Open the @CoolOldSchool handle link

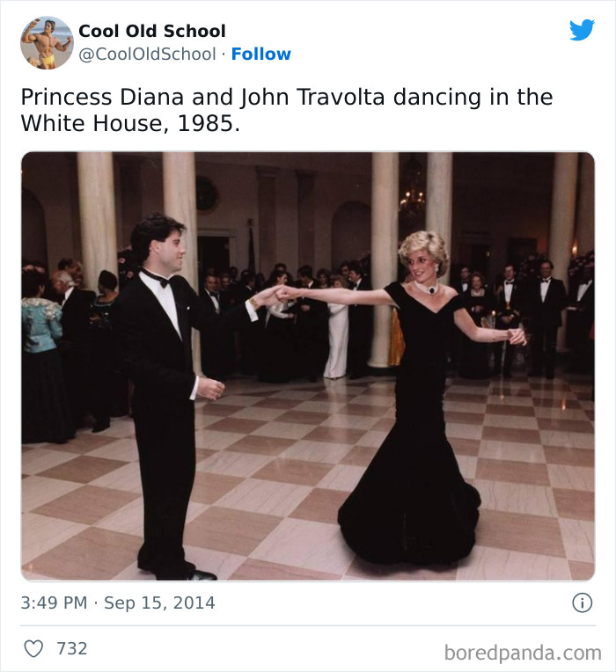pos(147,55)
